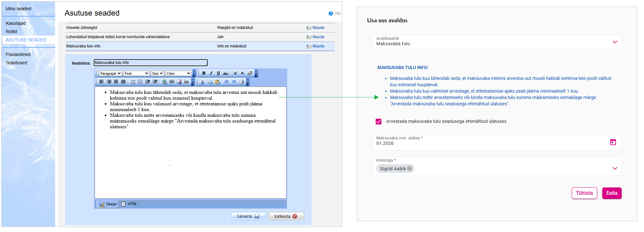
Task: Click the underline formatting icon
Action: 218,73
